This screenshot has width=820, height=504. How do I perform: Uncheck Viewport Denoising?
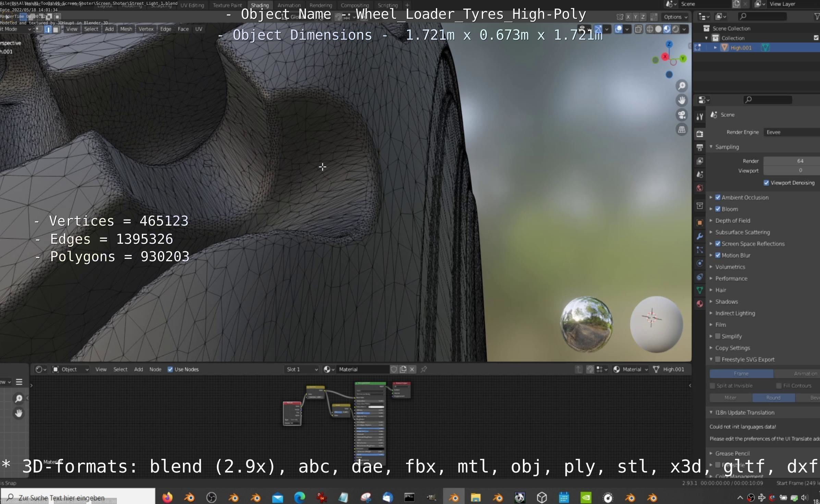pyautogui.click(x=767, y=183)
